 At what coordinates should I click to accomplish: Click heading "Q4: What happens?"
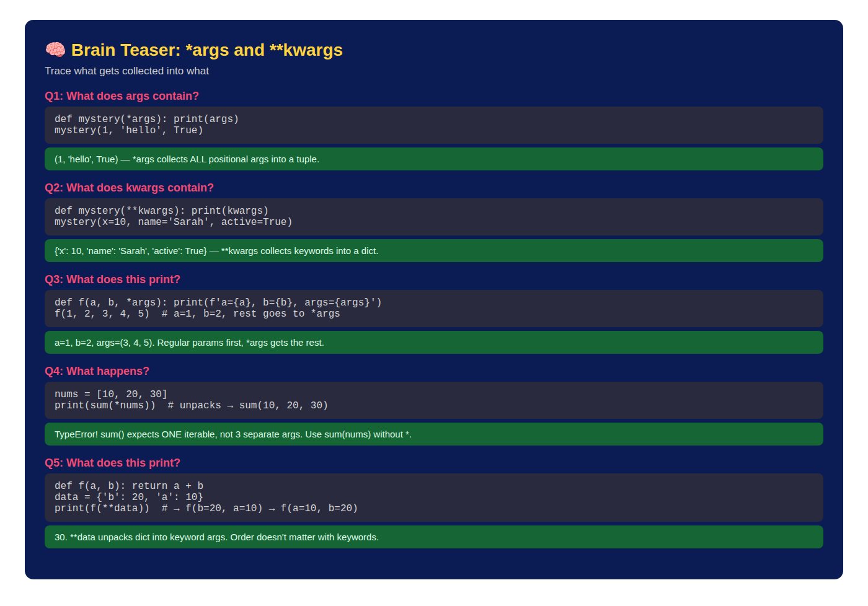coord(97,371)
